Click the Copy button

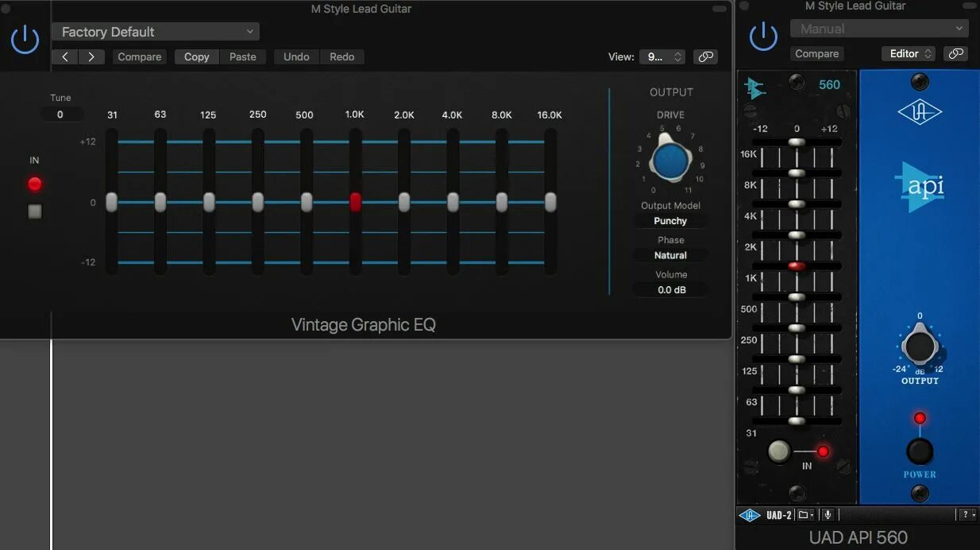[197, 56]
